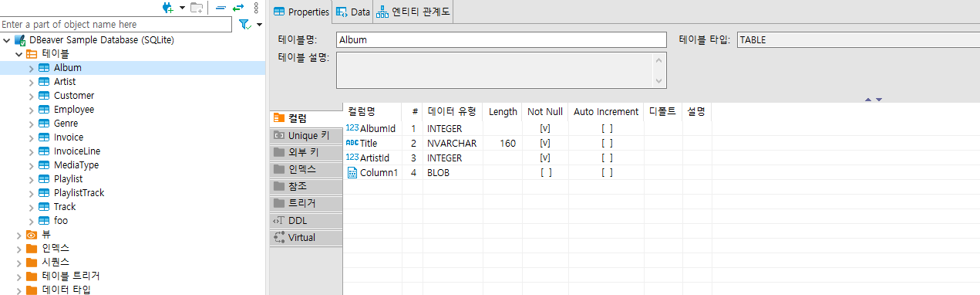Expand the Customer table node
980x295 pixels.
click(x=32, y=96)
